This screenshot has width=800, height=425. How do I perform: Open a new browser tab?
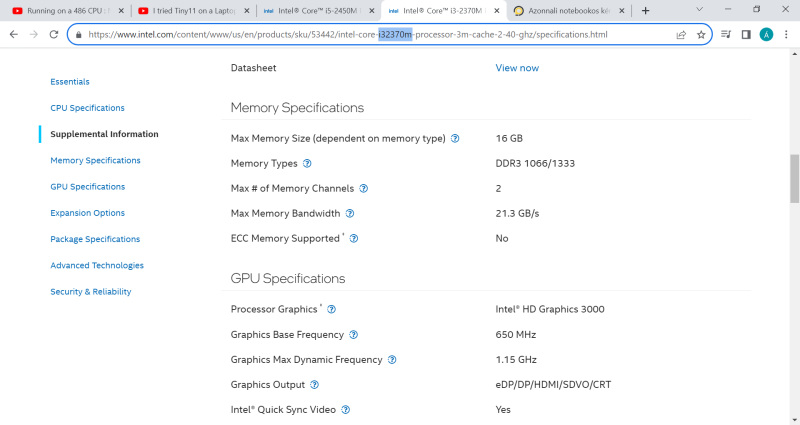click(x=645, y=11)
